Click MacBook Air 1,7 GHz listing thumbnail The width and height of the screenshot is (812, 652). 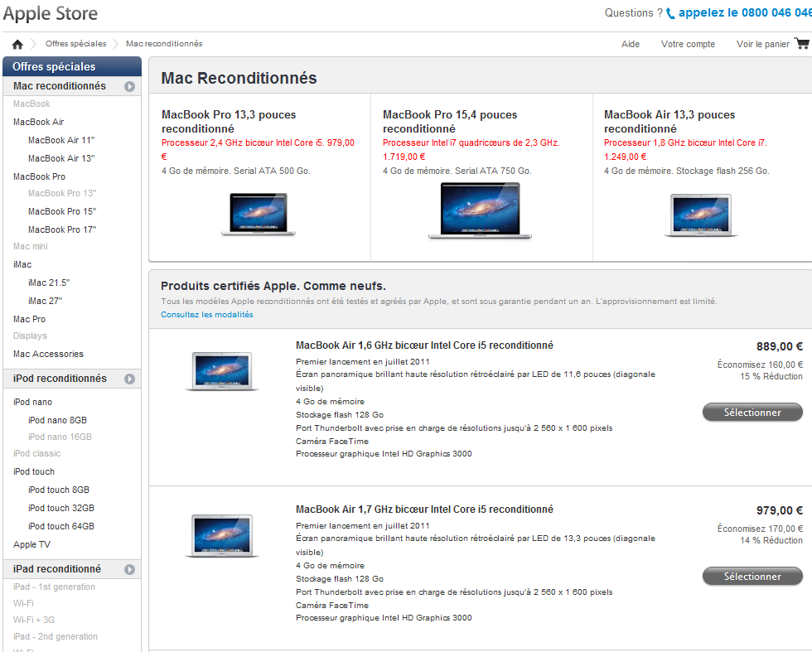pyautogui.click(x=222, y=536)
